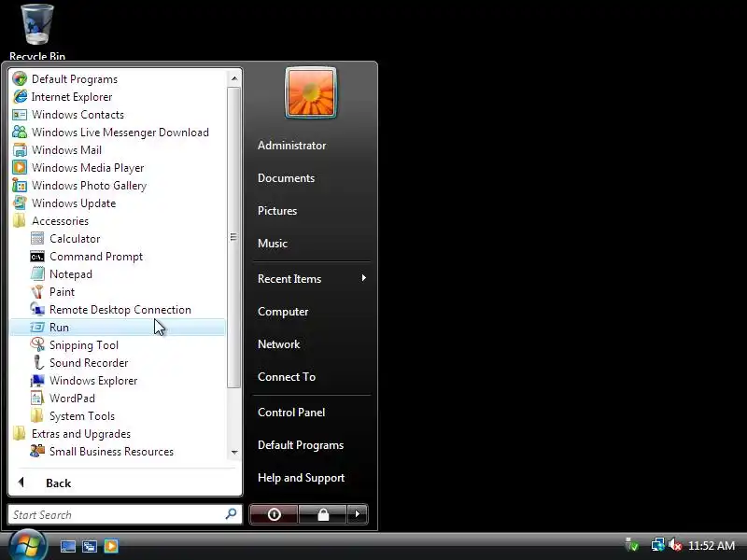The width and height of the screenshot is (747, 560).
Task: Open Computer from the Start menu
Action: [283, 312]
